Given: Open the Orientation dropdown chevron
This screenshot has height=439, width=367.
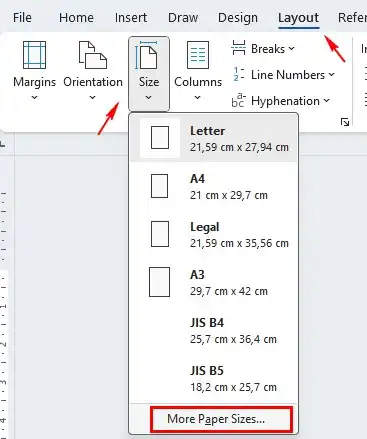Looking at the screenshot, I should (93, 98).
